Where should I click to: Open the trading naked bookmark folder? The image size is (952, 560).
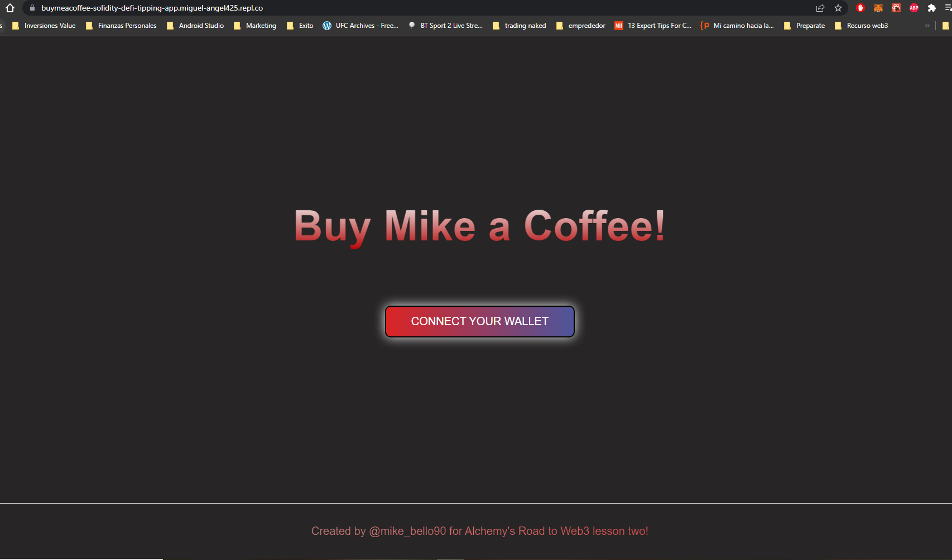[520, 26]
